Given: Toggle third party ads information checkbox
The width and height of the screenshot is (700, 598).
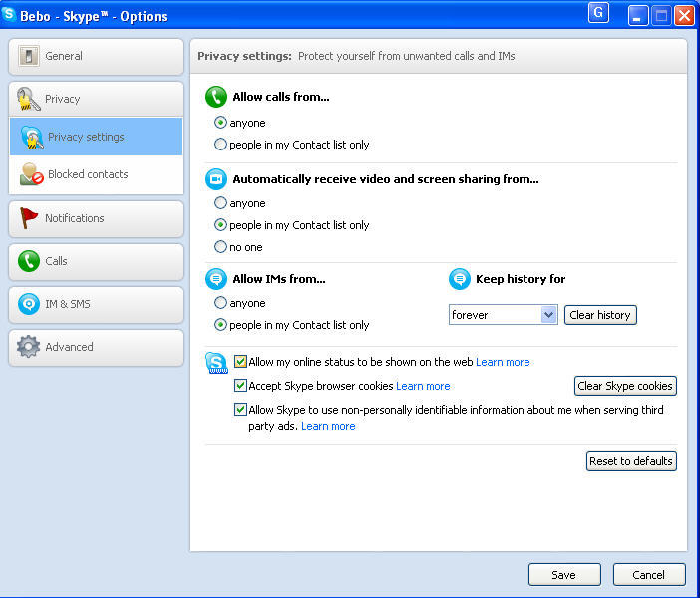Looking at the screenshot, I should pos(240,410).
